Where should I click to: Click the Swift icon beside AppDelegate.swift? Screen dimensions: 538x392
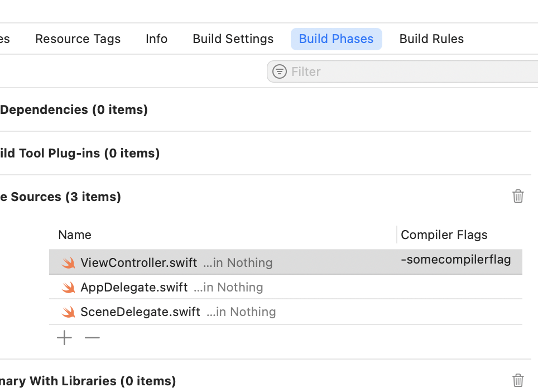[x=69, y=287]
